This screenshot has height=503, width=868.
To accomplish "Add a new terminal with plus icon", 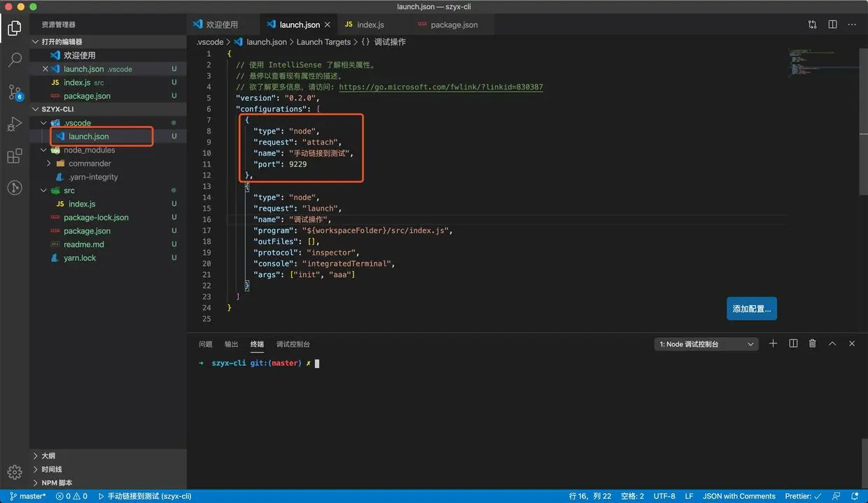I will tap(773, 343).
